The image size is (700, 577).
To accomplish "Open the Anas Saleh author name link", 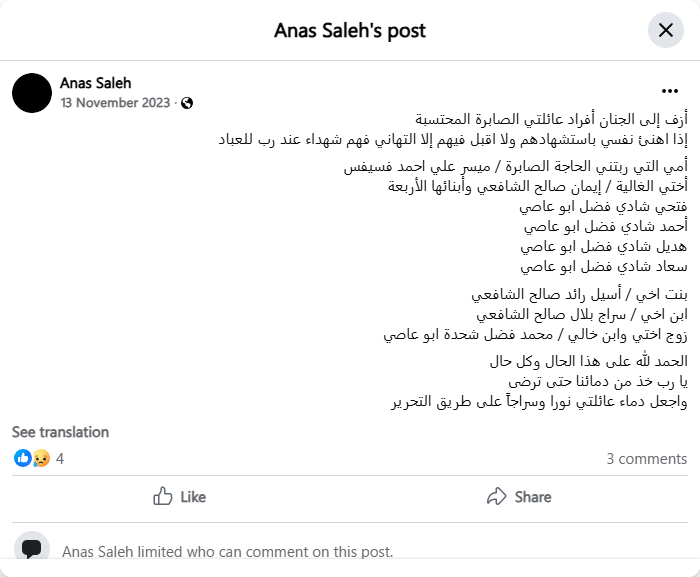I will coord(95,83).
